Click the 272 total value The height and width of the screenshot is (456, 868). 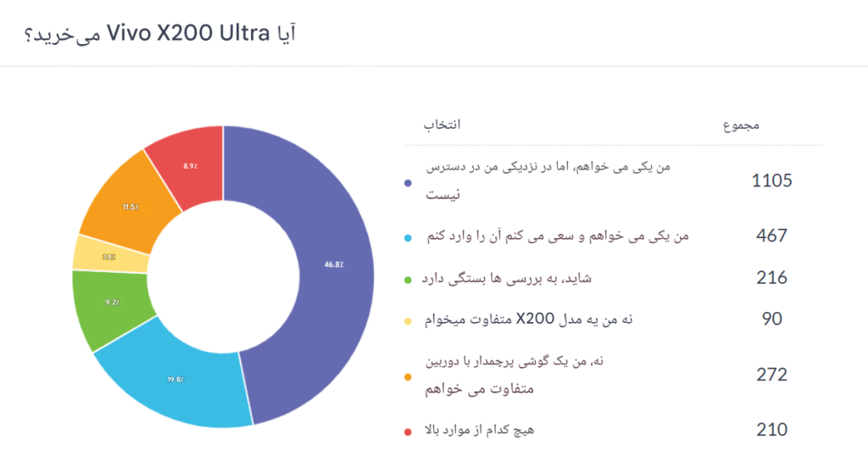(x=771, y=375)
